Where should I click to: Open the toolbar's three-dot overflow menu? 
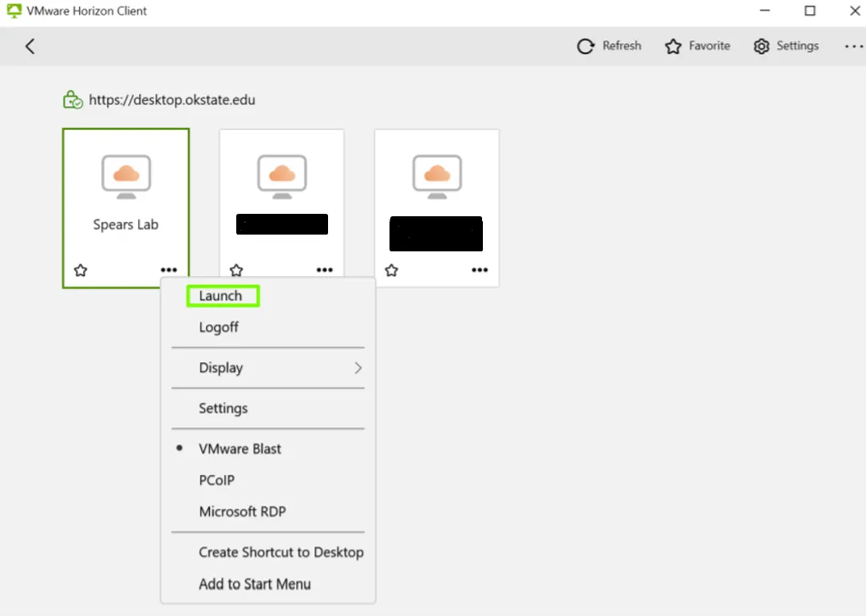(853, 46)
